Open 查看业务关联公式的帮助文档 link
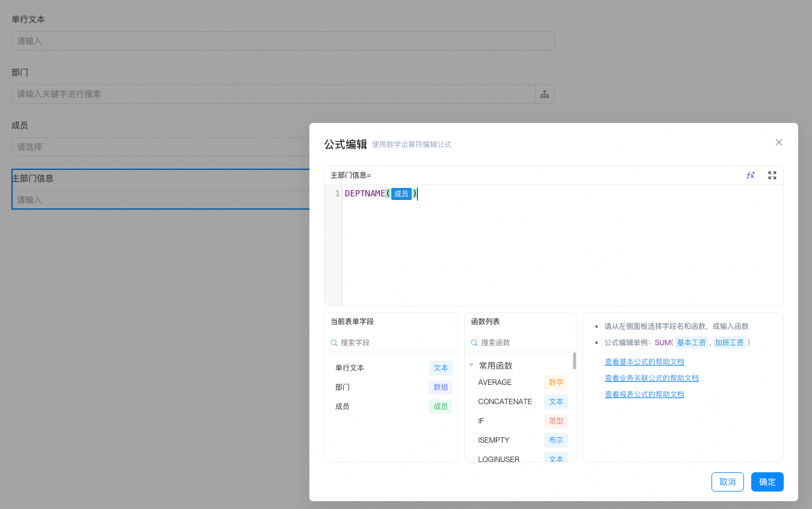The width and height of the screenshot is (812, 509). click(651, 378)
